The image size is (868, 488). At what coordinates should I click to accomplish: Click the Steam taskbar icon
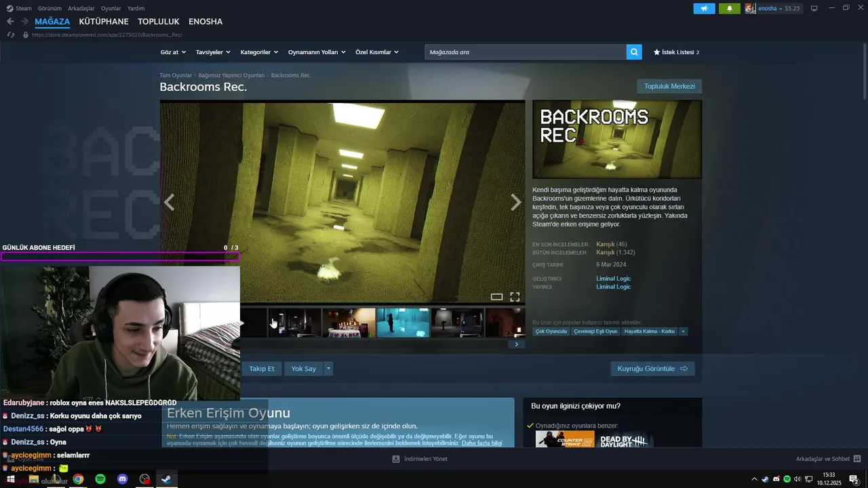[166, 479]
